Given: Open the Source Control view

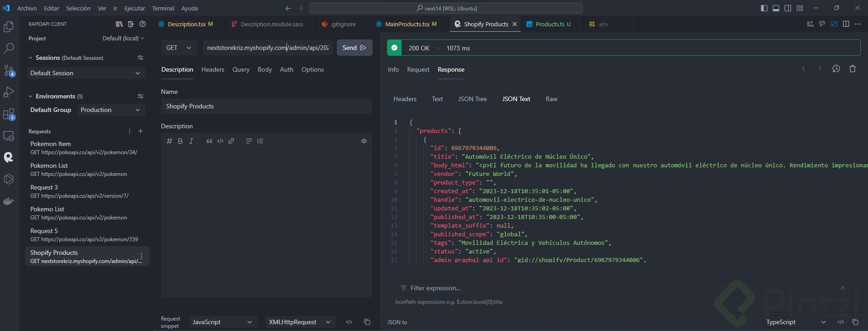Looking at the screenshot, I should tap(9, 70).
